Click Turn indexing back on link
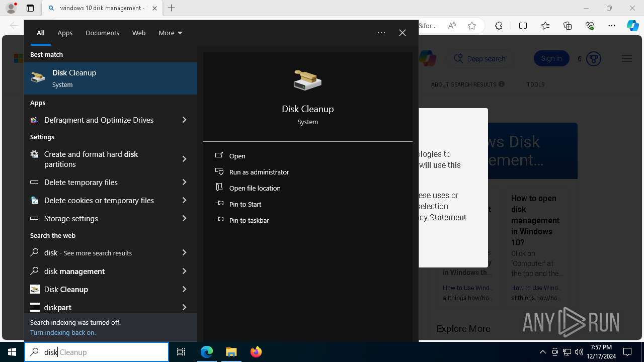The image size is (644, 362). point(63,332)
